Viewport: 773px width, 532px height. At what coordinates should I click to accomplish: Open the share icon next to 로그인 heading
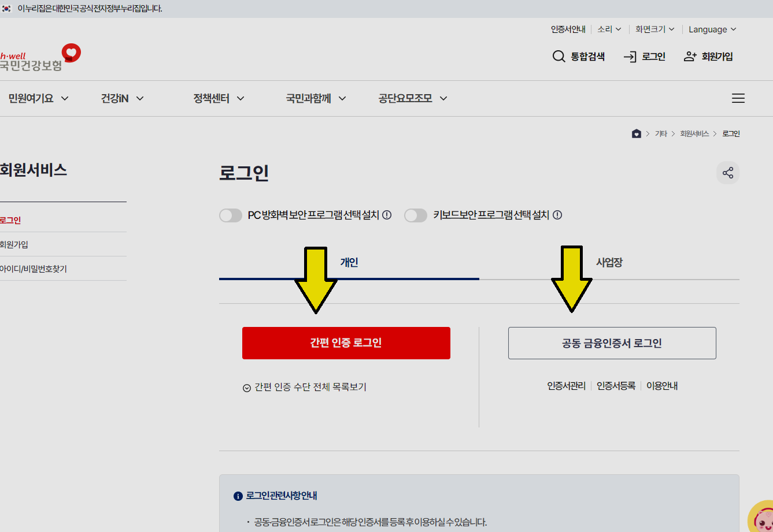click(x=727, y=172)
